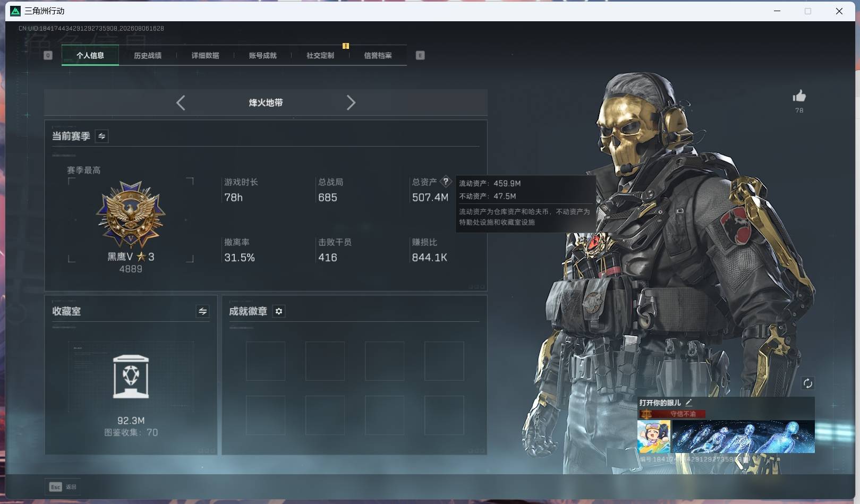Click the 图鉴收集: 70 text

[131, 432]
